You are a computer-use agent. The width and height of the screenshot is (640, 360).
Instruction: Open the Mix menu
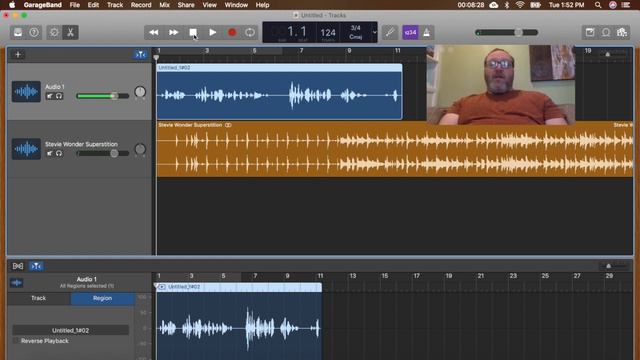pyautogui.click(x=164, y=5)
